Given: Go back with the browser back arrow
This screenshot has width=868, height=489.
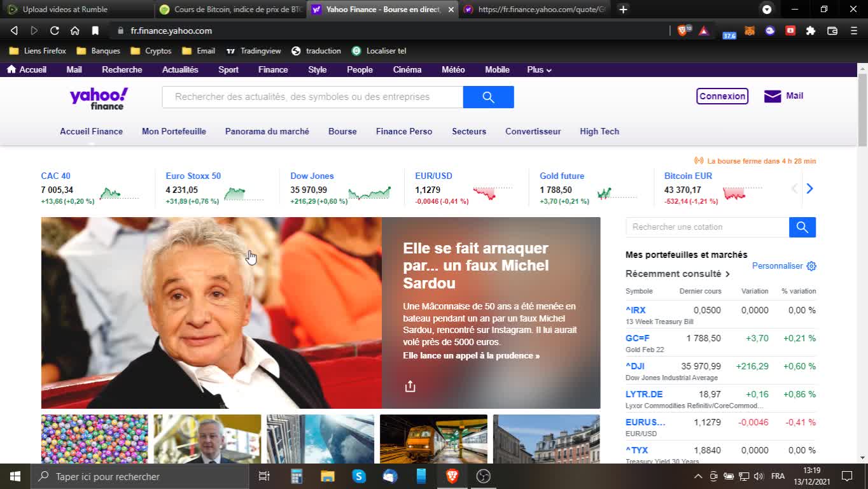Looking at the screenshot, I should click(x=14, y=31).
